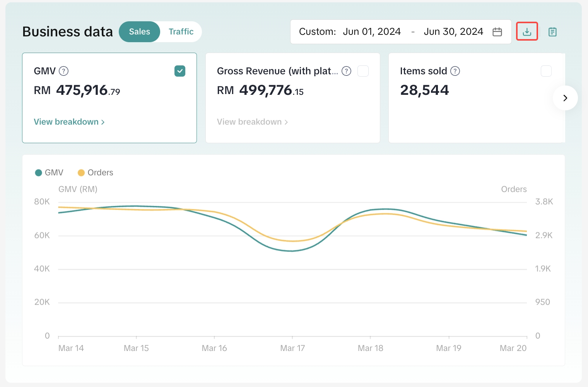The image size is (588, 387).
Task: Toggle the Orders legend color dot
Action: coord(81,173)
